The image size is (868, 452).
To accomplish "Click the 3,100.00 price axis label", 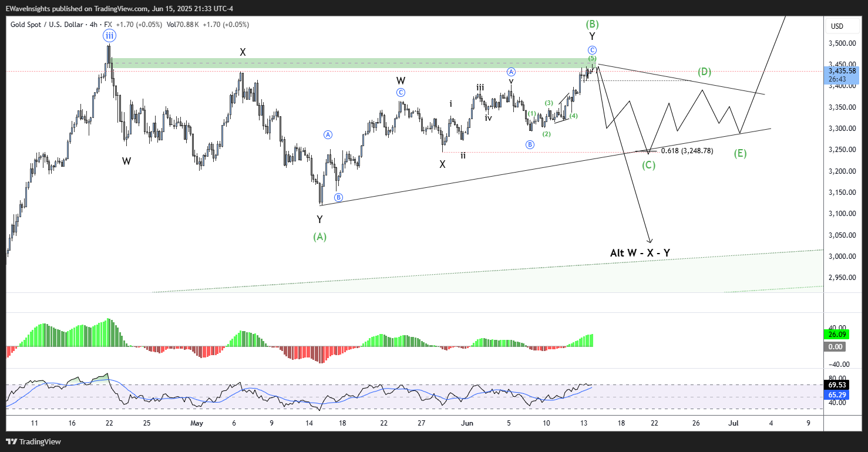I will point(841,214).
